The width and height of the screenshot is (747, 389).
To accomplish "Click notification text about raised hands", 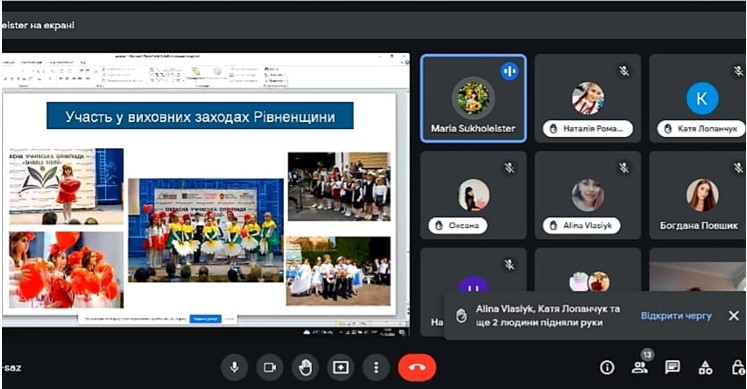I will pos(547,316).
